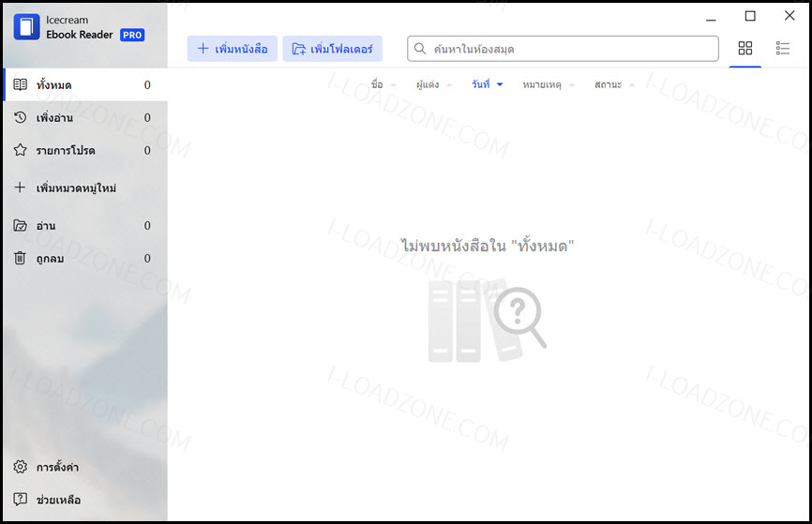
Task: Sort library by หมายเหตุ notes
Action: point(548,84)
